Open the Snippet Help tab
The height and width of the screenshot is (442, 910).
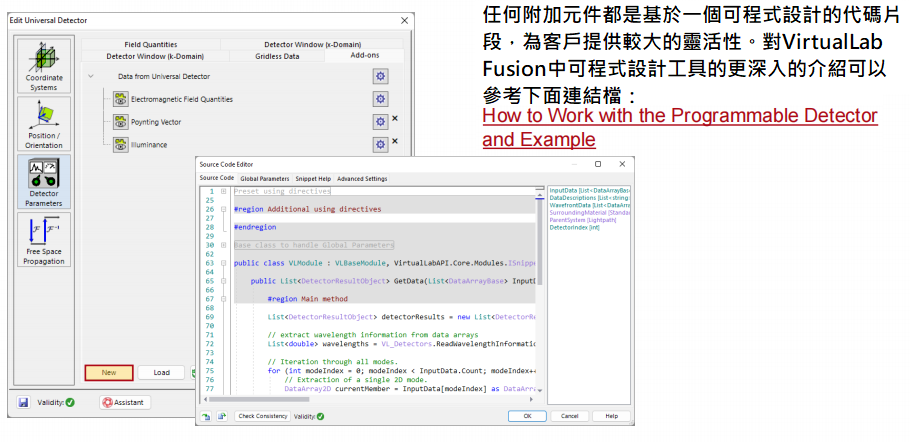[313, 179]
